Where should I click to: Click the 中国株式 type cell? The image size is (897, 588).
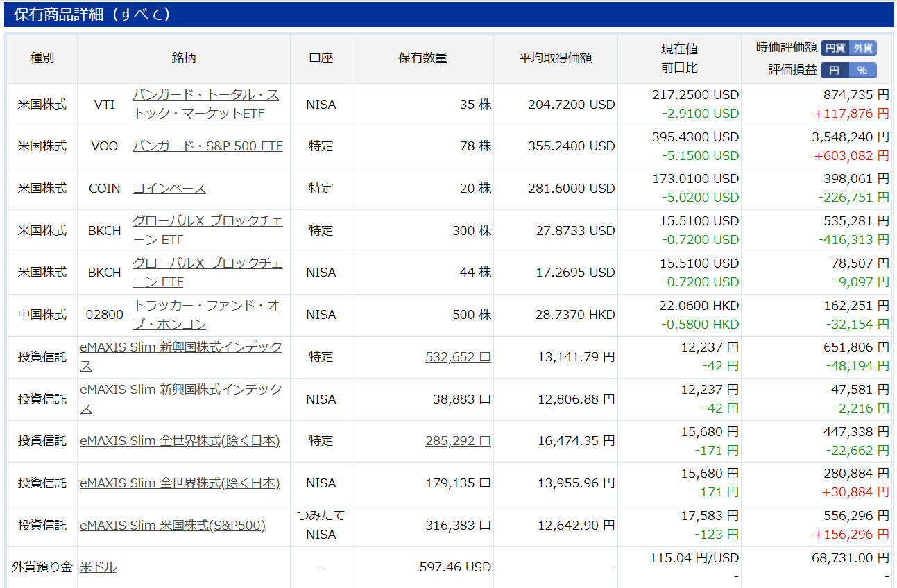coord(42,315)
